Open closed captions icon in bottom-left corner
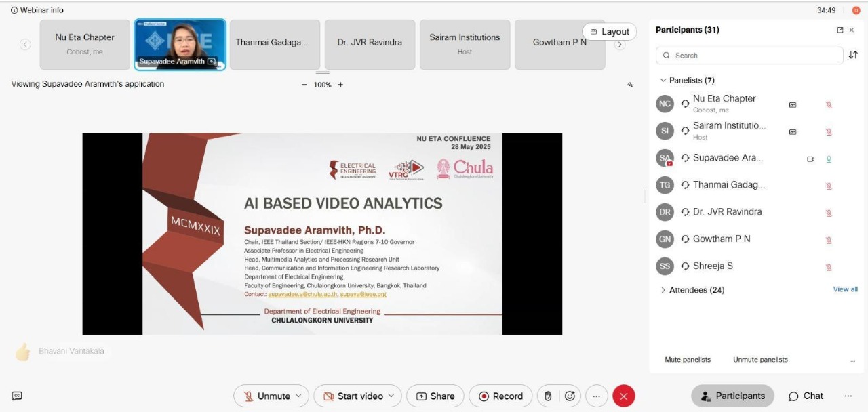This screenshot has width=868, height=412. (x=17, y=396)
